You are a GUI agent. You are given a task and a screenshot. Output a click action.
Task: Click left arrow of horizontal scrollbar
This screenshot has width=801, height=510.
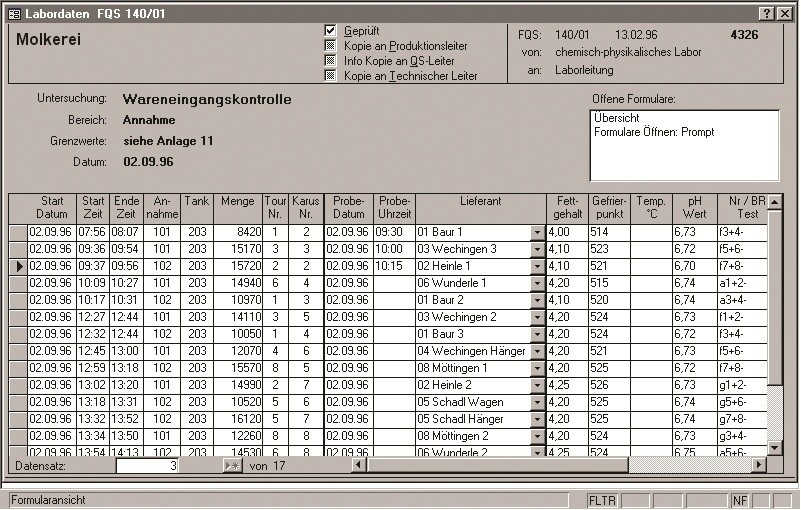(359, 465)
